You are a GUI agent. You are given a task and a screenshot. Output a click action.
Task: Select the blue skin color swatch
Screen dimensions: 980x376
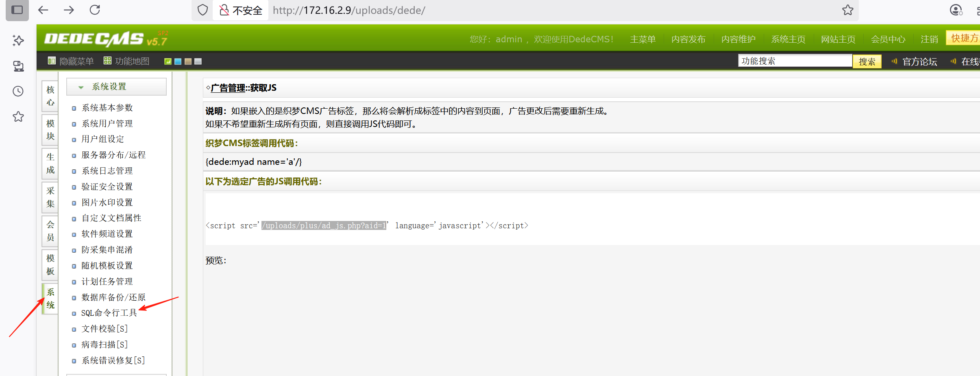tap(178, 61)
